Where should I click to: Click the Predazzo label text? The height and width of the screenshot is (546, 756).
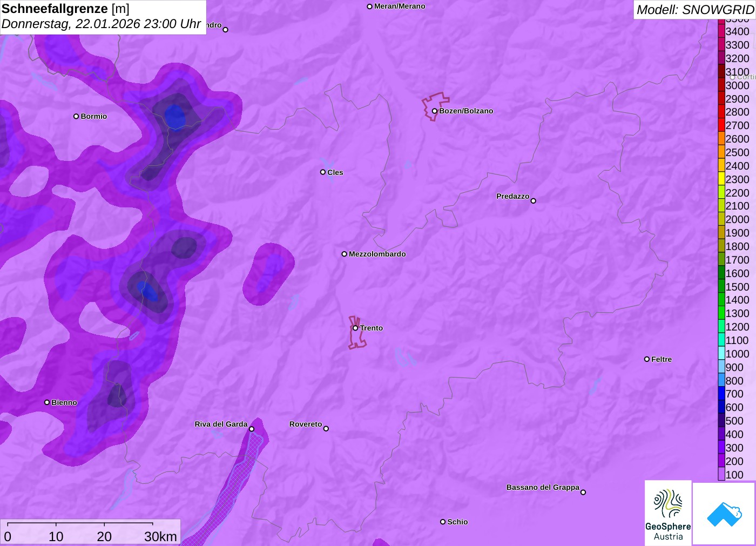point(513,196)
